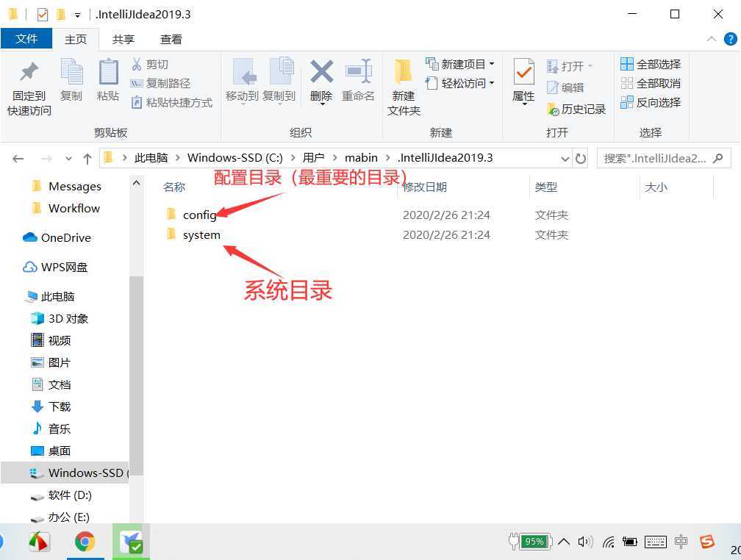Refresh the current folder view
The image size is (741, 560).
[580, 158]
